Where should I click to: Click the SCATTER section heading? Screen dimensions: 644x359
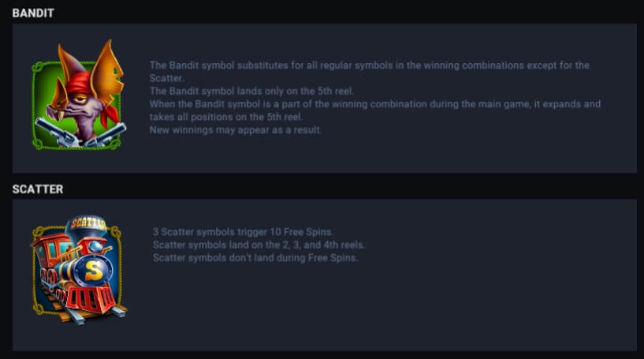tap(38, 189)
